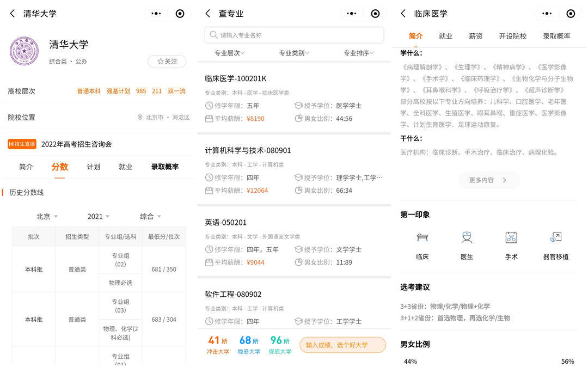Viewport: 588px width, 367px height.
Task: Click the 手术 surgery icon
Action: 511,237
